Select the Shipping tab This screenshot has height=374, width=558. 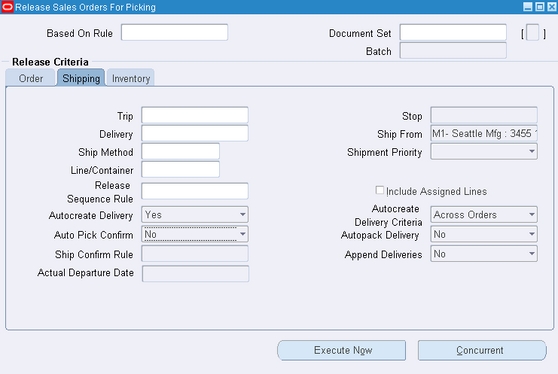81,78
